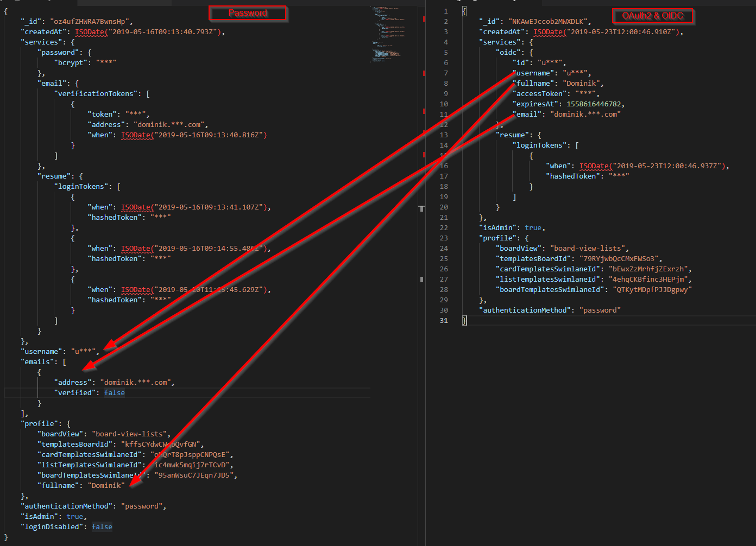Click the red 'OAuth2 & OIDC' annotation label
This screenshot has height=546, width=756.
click(x=653, y=16)
